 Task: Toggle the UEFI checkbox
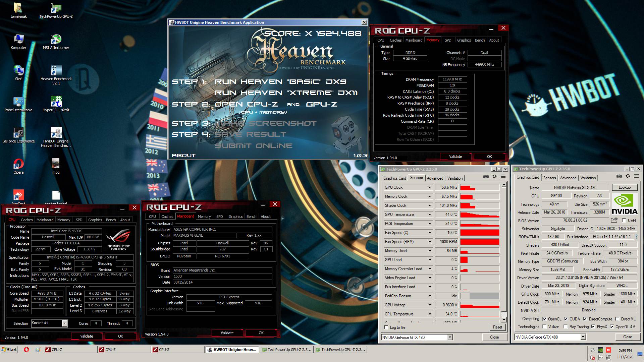pyautogui.click(x=624, y=221)
